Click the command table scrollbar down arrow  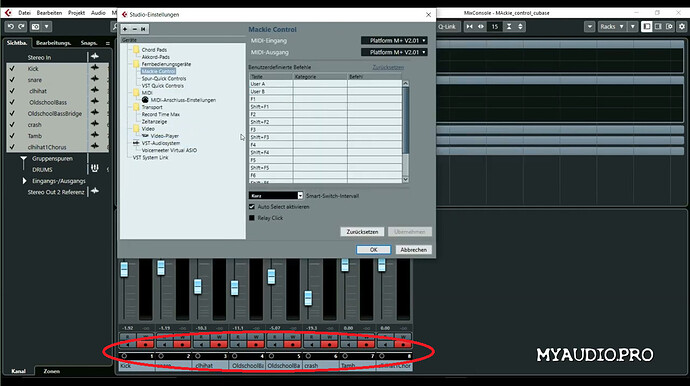(405, 179)
